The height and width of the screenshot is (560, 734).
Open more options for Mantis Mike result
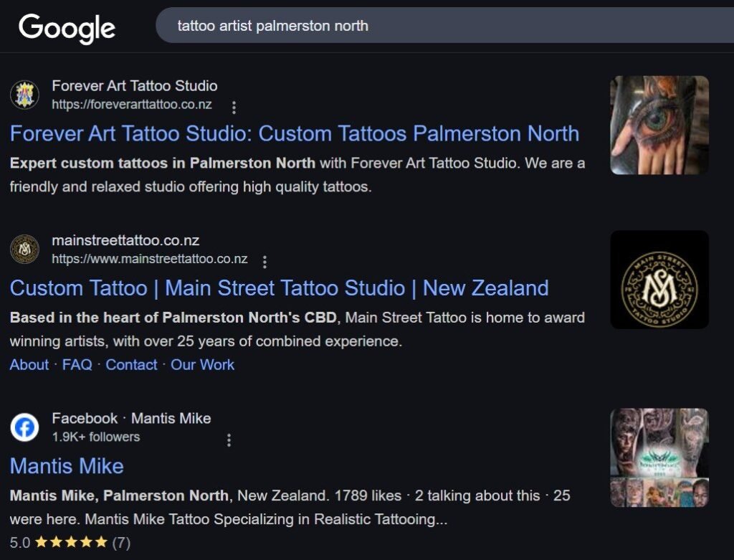tap(229, 440)
